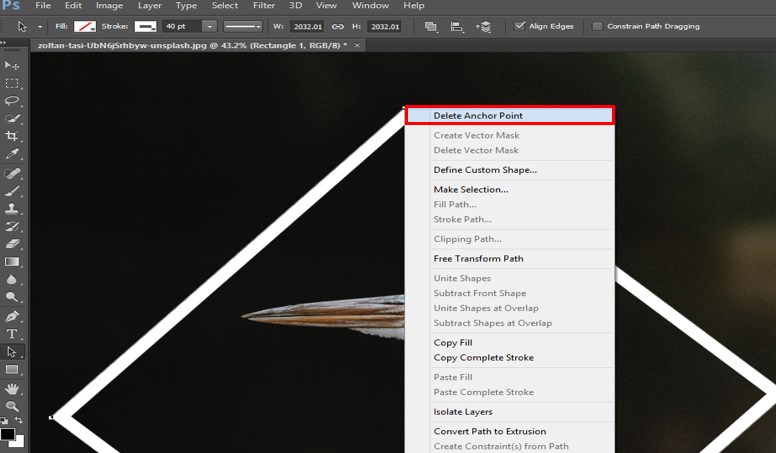Select the Blur tool
This screenshot has width=776, height=453.
tap(12, 280)
